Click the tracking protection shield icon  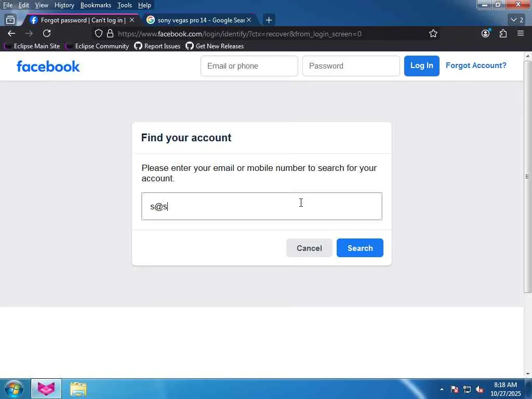98,33
